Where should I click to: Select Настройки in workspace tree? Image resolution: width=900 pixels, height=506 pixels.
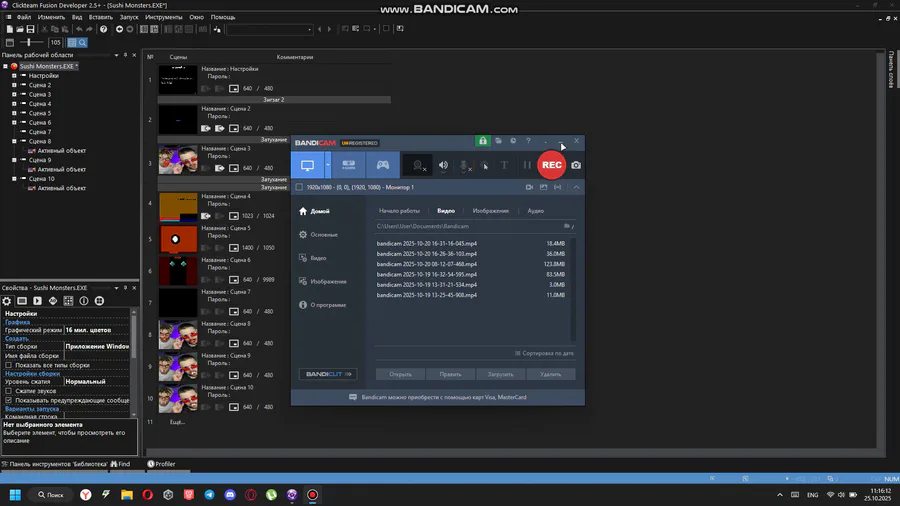click(x=44, y=76)
